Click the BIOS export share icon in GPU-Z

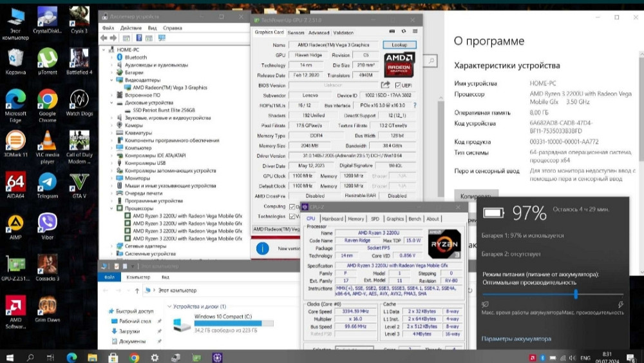[385, 84]
